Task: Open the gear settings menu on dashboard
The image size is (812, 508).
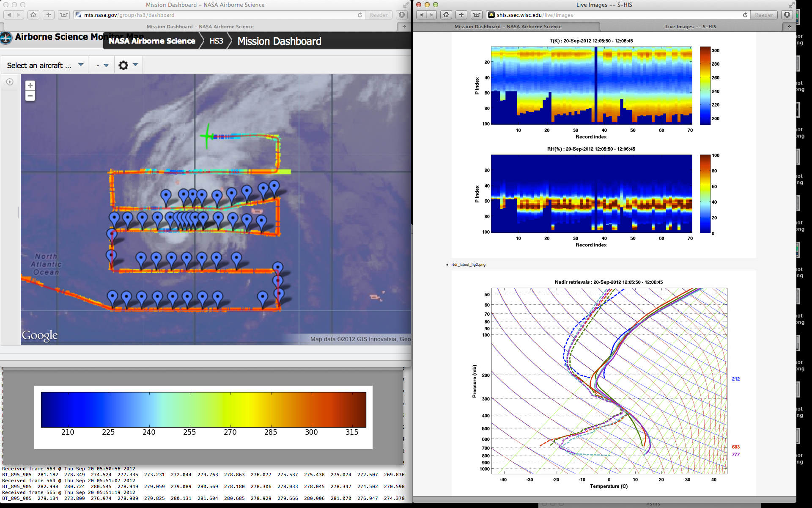Action: (x=123, y=65)
